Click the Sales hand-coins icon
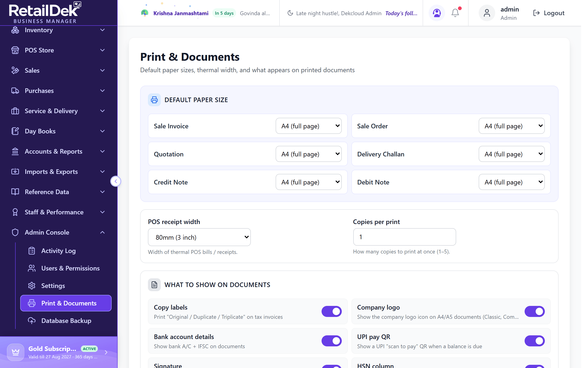The height and width of the screenshot is (368, 588). [x=15, y=70]
